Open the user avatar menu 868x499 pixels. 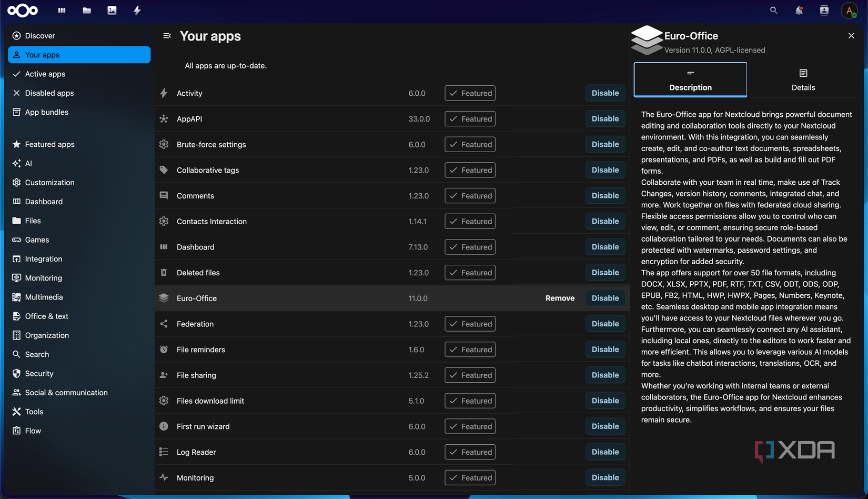click(849, 11)
